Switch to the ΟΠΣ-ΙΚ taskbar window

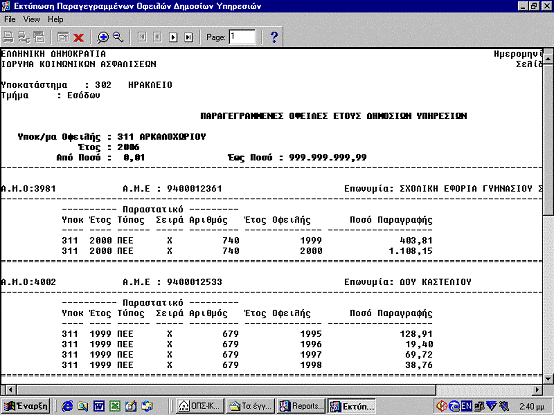pos(200,406)
